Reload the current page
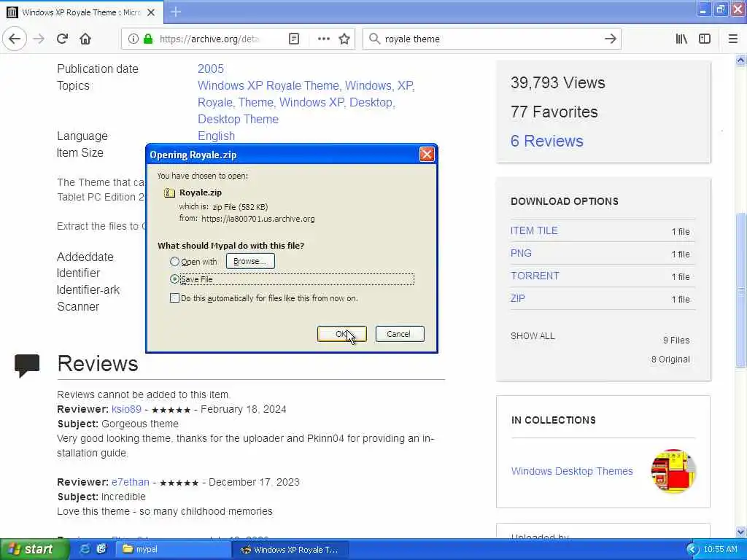747x560 pixels. (x=63, y=39)
